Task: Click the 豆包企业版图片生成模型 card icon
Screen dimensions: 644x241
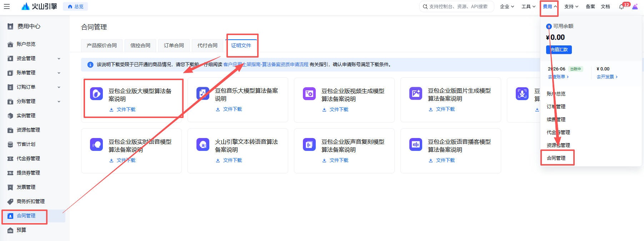Action: pyautogui.click(x=416, y=94)
